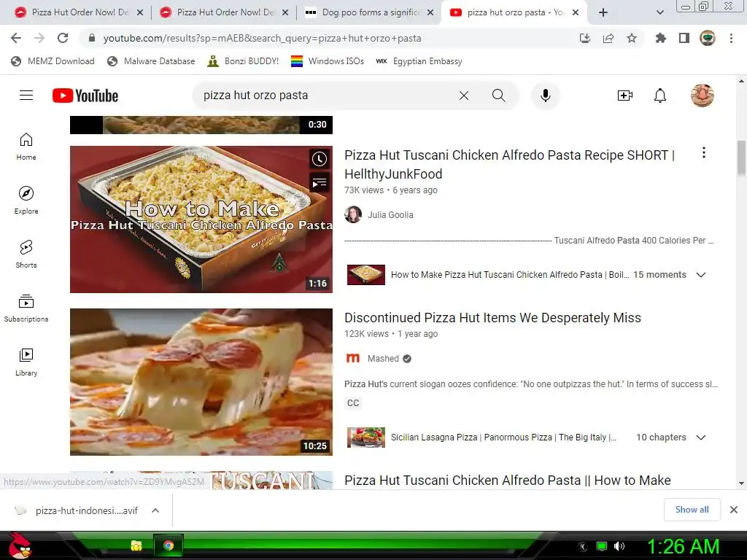Open the file explorer taskbar icon
This screenshot has height=560, width=747.
[x=136, y=545]
